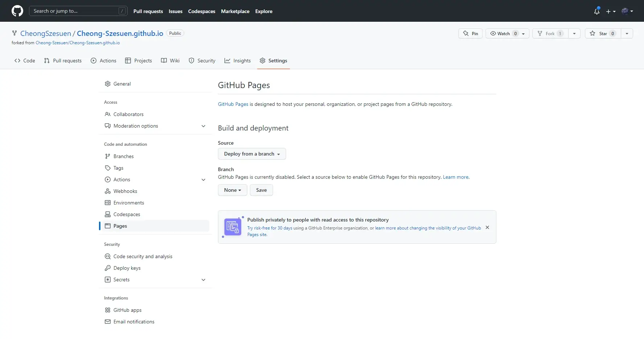The height and width of the screenshot is (339, 644).
Task: Switch to the Insights tab
Action: coord(238,61)
